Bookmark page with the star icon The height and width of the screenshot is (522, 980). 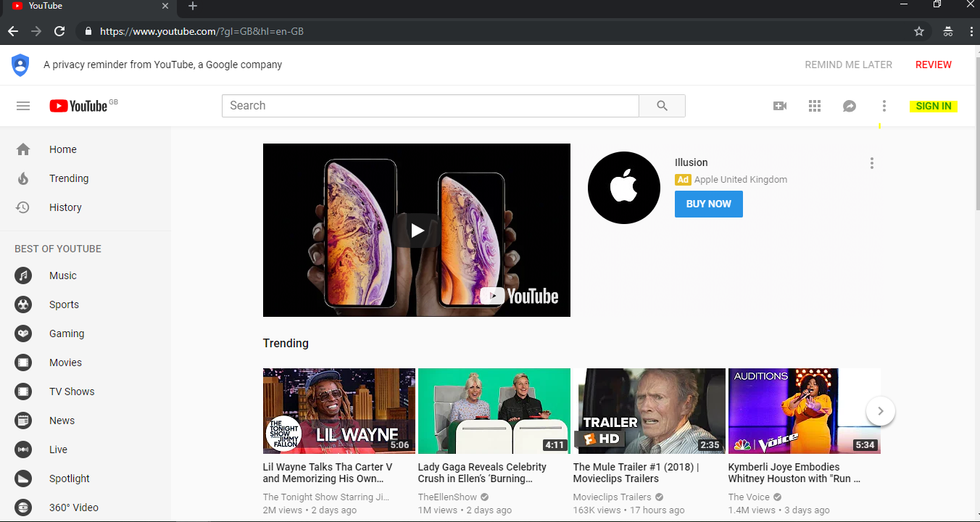coord(919,31)
